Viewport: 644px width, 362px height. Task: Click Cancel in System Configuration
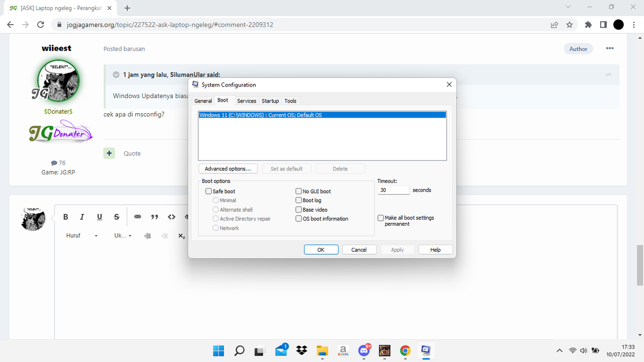359,249
